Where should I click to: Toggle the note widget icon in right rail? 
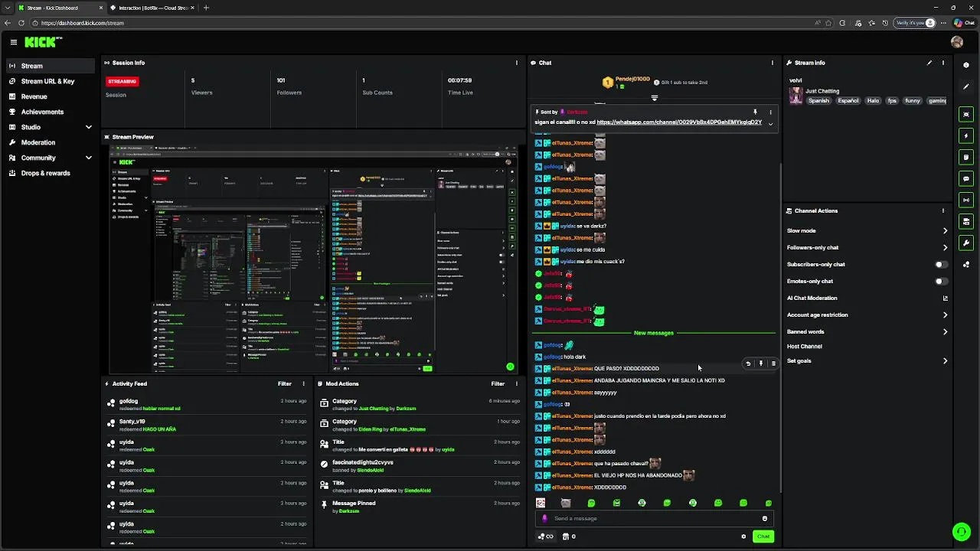point(966,157)
